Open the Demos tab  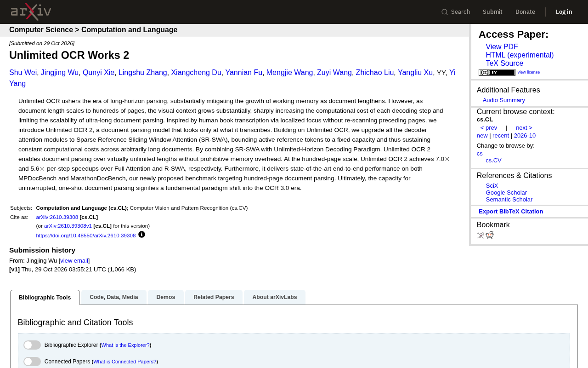pos(166,297)
